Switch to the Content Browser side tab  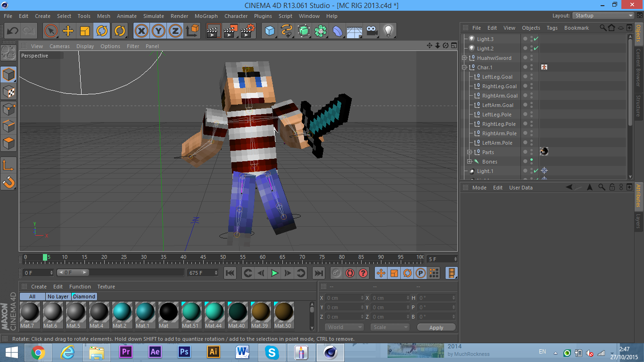(x=639, y=67)
